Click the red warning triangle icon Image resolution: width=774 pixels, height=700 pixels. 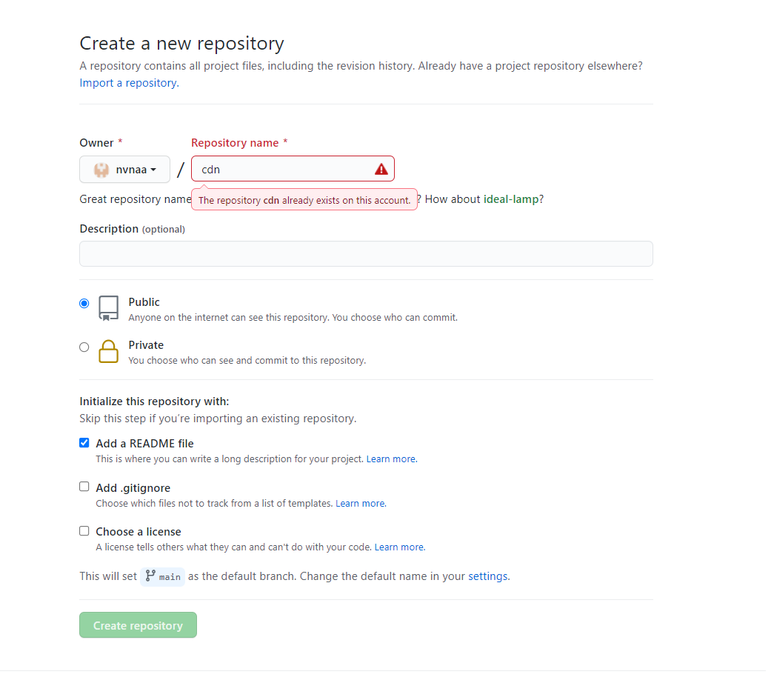(381, 169)
